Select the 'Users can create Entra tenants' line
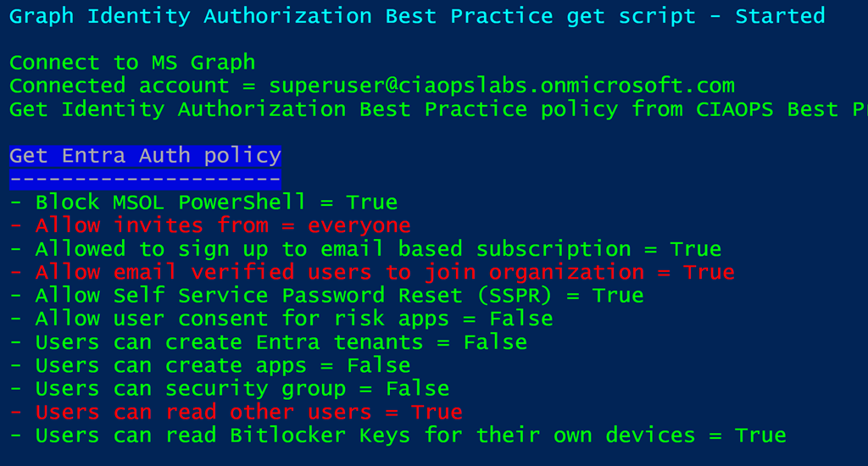Screen dimensions: 868x466 [x=268, y=342]
